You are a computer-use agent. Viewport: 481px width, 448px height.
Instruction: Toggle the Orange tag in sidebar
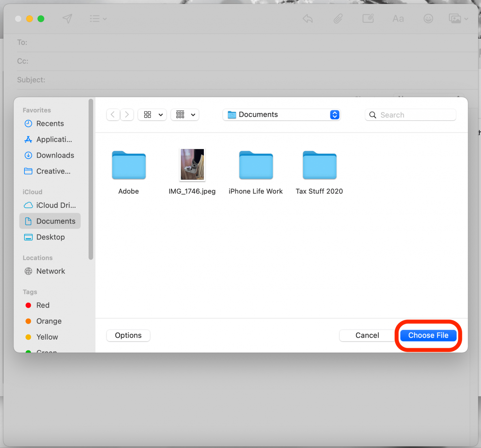pyautogui.click(x=49, y=321)
